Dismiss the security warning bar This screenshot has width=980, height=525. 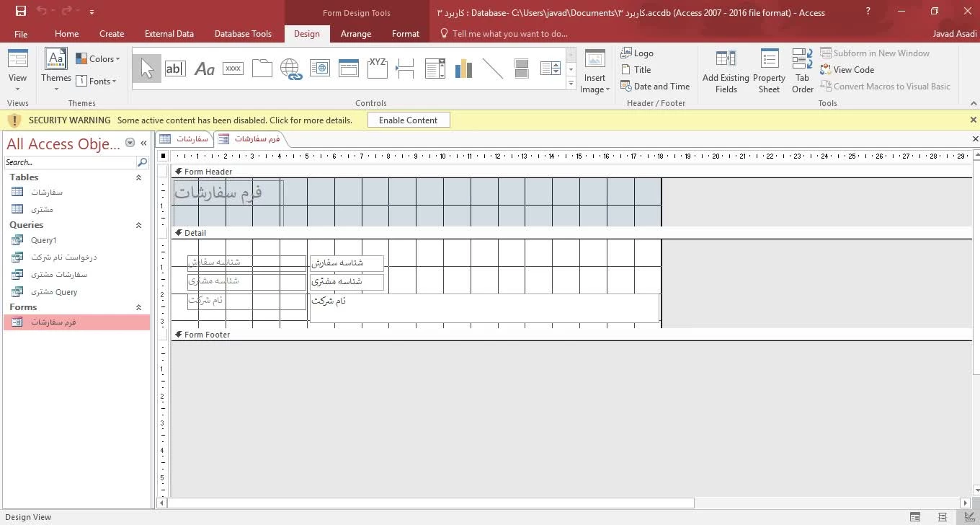[973, 120]
